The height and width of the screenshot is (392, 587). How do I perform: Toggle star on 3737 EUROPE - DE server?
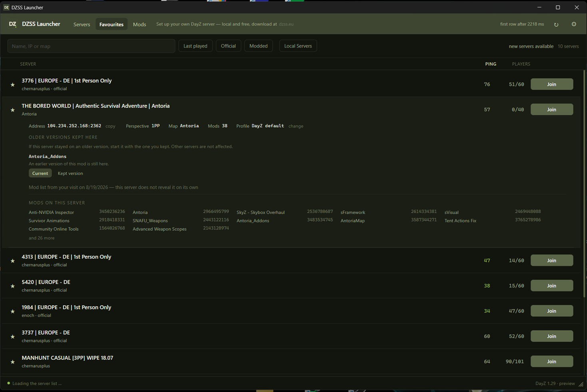(x=12, y=336)
